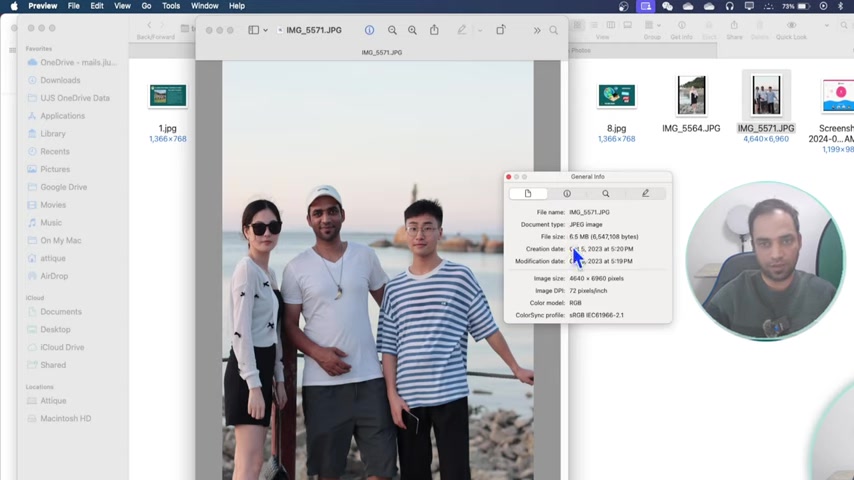
Task: Open iCloud Documents in sidebar
Action: coord(54,312)
